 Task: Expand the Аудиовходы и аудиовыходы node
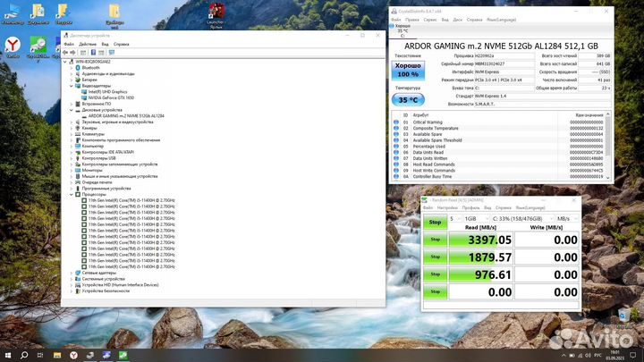(71, 74)
